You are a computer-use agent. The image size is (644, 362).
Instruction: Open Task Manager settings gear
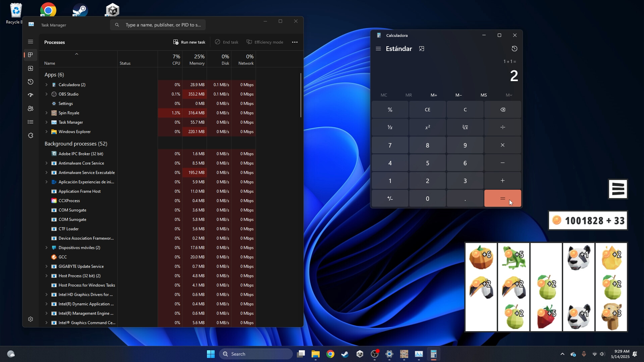click(x=31, y=319)
